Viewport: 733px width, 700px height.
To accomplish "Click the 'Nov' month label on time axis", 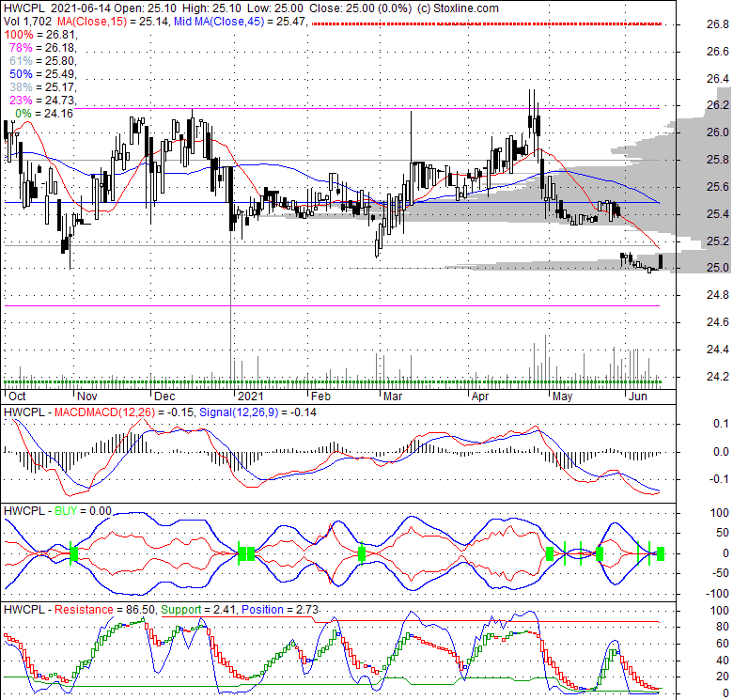I will pos(87,397).
